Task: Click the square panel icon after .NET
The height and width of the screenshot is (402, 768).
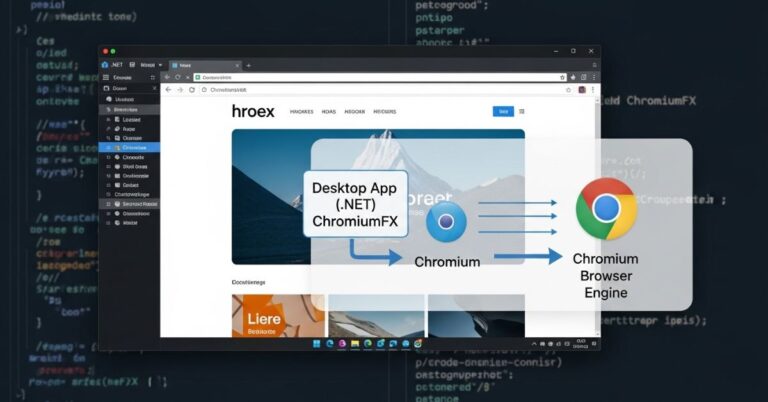Action: (132, 65)
